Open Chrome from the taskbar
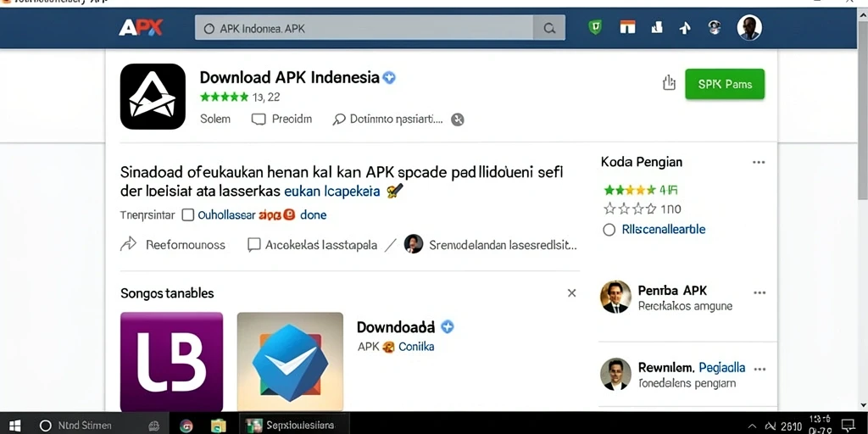 186,426
